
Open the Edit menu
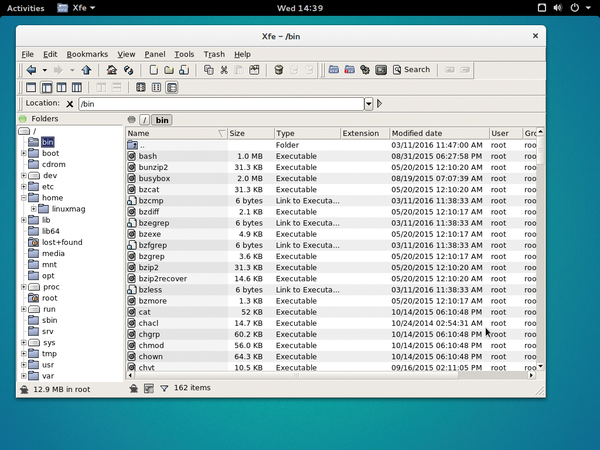click(x=50, y=54)
